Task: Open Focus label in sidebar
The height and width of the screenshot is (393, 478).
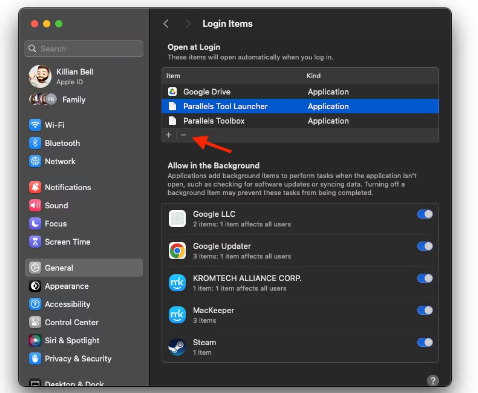Action: pyautogui.click(x=56, y=223)
